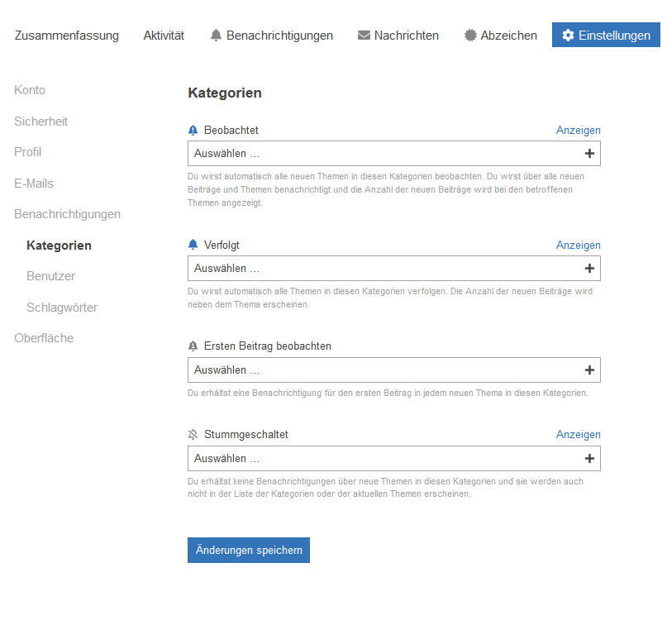Image resolution: width=667 pixels, height=644 pixels.
Task: Switch to the Zusammenfassung tab
Action: pyautogui.click(x=67, y=36)
